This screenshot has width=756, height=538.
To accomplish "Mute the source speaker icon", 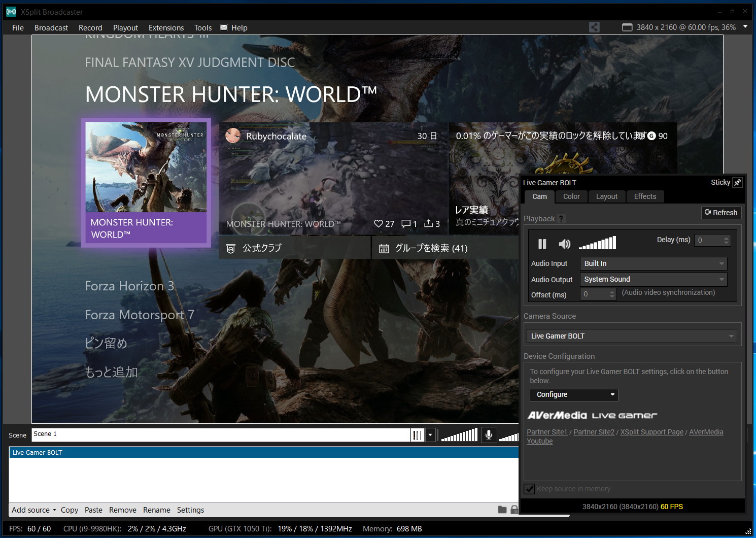I will pyautogui.click(x=564, y=244).
